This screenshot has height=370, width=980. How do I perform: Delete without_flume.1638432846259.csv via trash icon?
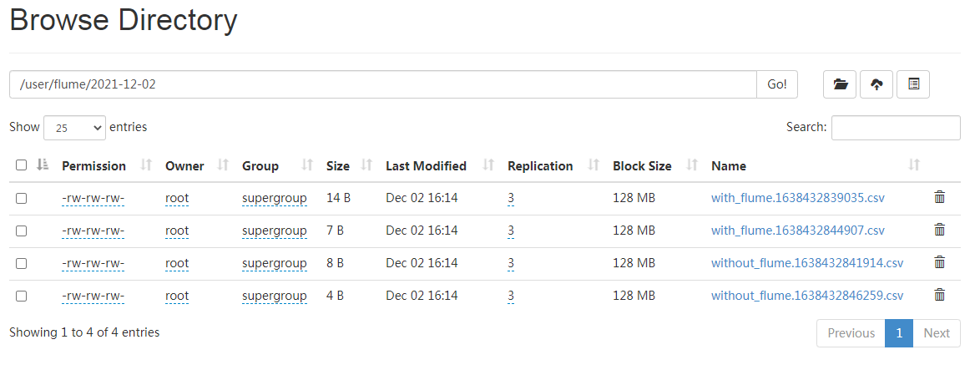(939, 295)
